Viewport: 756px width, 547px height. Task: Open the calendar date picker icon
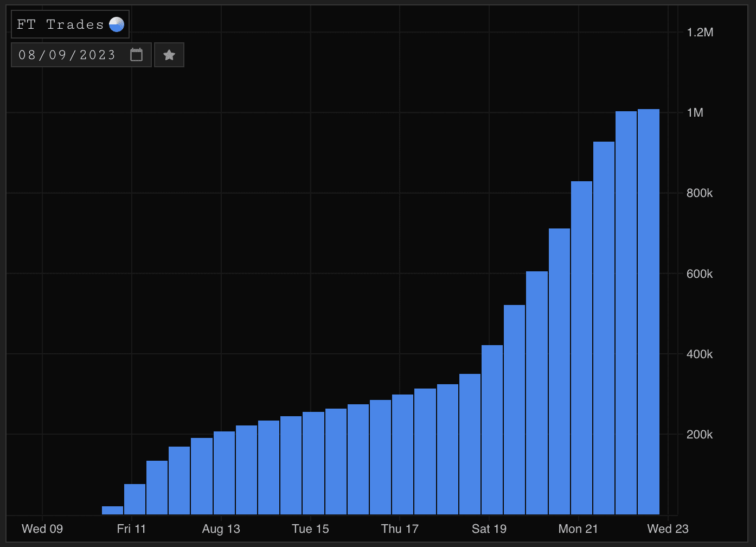click(136, 55)
